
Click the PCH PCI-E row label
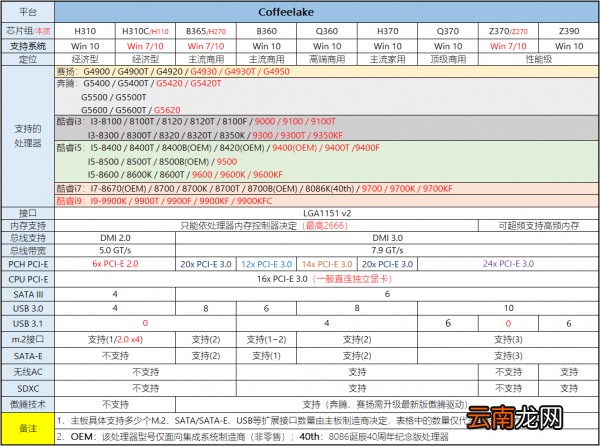pos(28,264)
